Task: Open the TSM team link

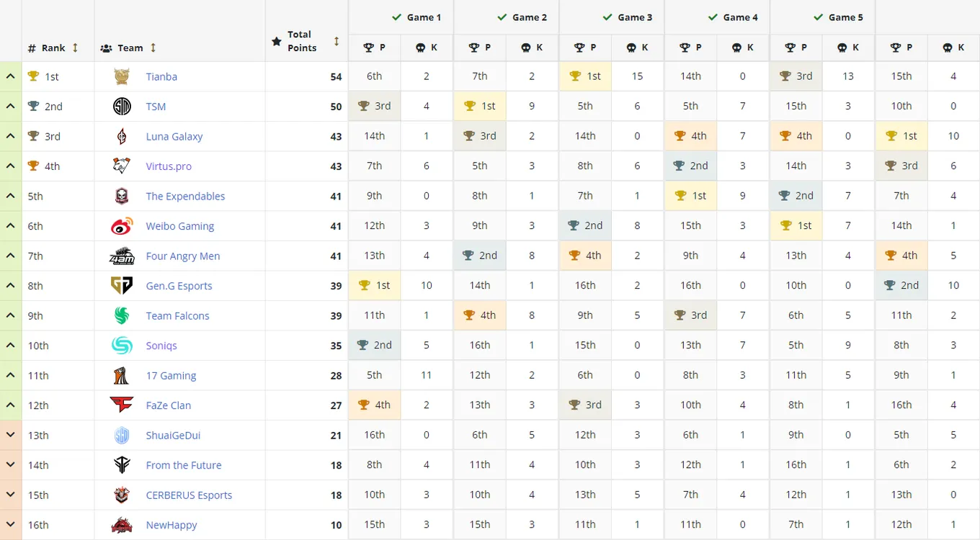Action: tap(156, 107)
